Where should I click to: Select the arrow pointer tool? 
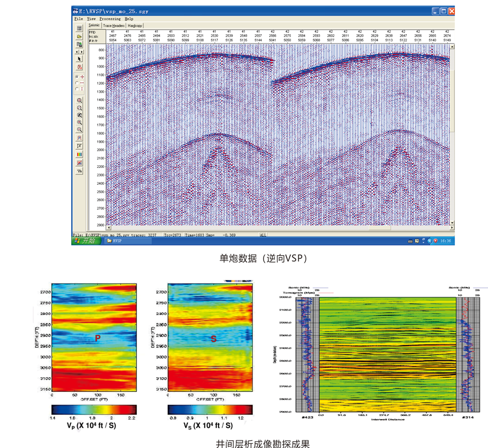[80, 59]
